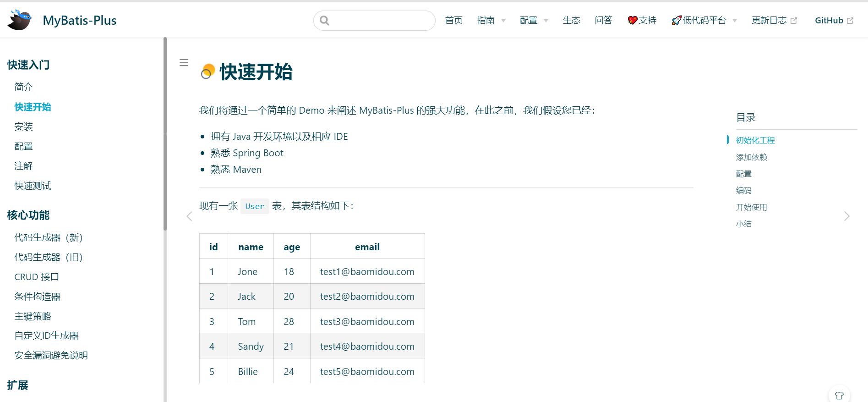Jump to 开始使用 in the 目录
This screenshot has width=868, height=402.
(752, 207)
